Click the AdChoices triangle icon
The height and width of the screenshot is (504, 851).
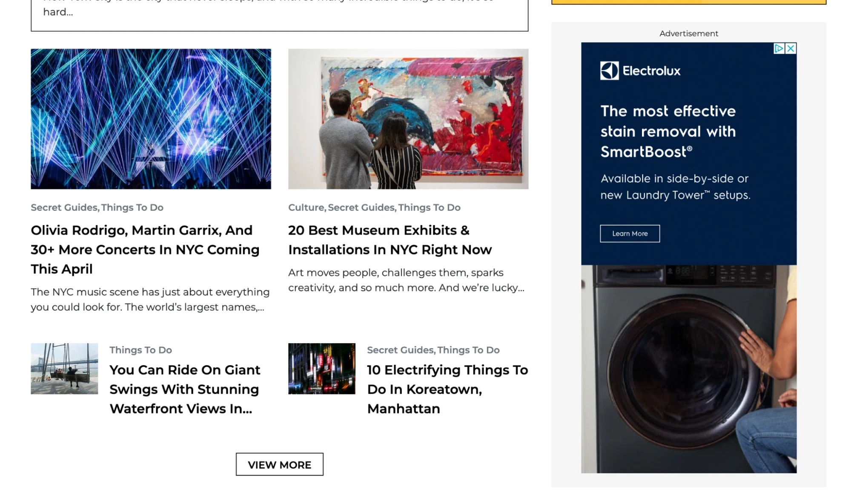coord(778,49)
